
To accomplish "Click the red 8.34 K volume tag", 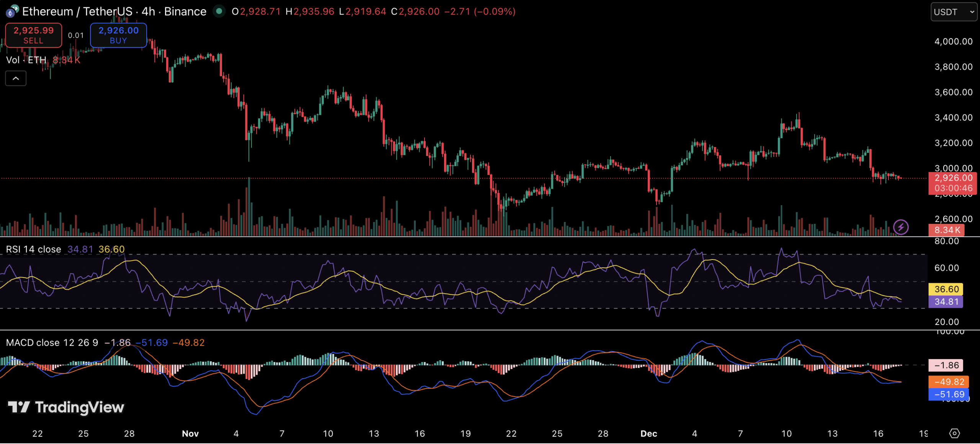I will click(946, 230).
